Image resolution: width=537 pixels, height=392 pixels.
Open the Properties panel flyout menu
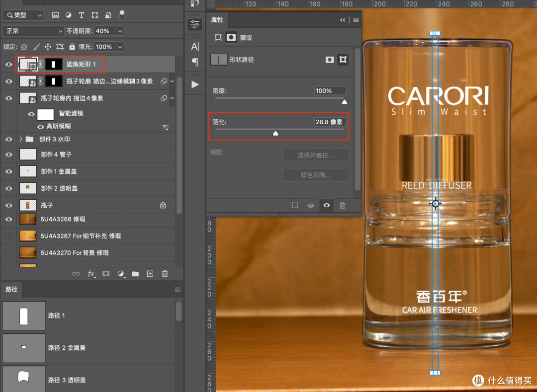pyautogui.click(x=356, y=20)
